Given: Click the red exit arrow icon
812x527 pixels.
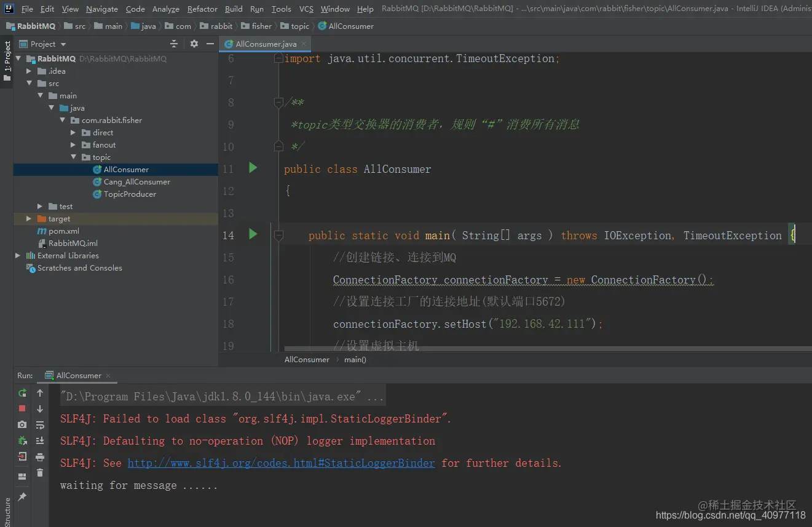Looking at the screenshot, I should point(22,456).
